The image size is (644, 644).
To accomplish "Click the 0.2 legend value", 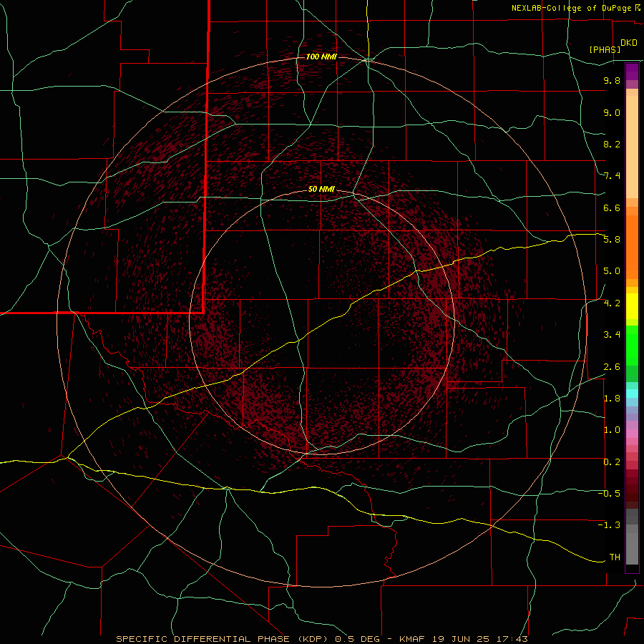I will (x=612, y=462).
